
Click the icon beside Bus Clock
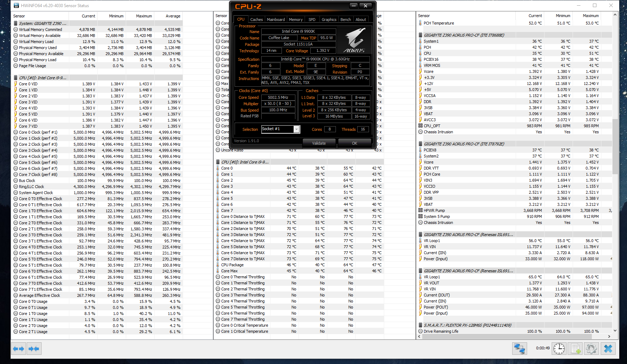[x=16, y=181]
